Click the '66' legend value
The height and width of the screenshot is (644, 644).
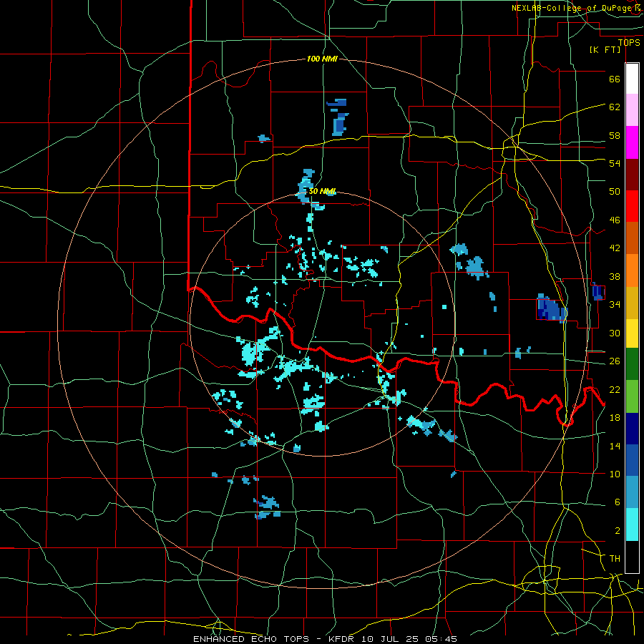[615, 79]
